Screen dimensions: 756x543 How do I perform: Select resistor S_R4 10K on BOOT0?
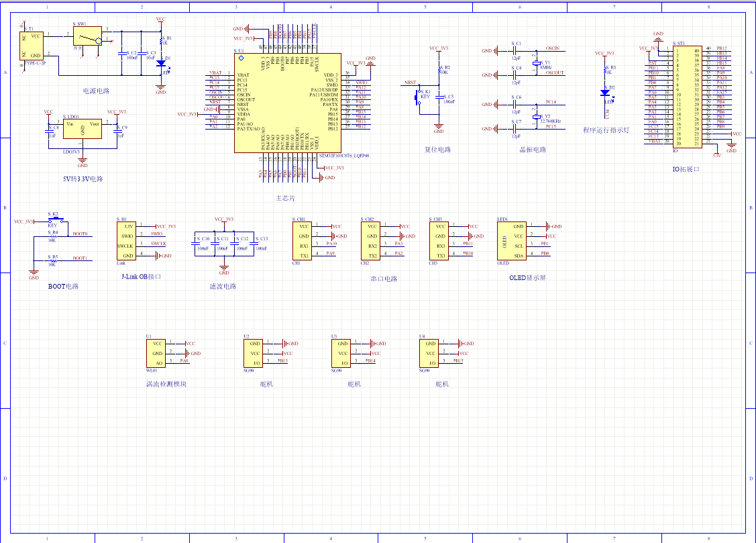click(x=52, y=237)
